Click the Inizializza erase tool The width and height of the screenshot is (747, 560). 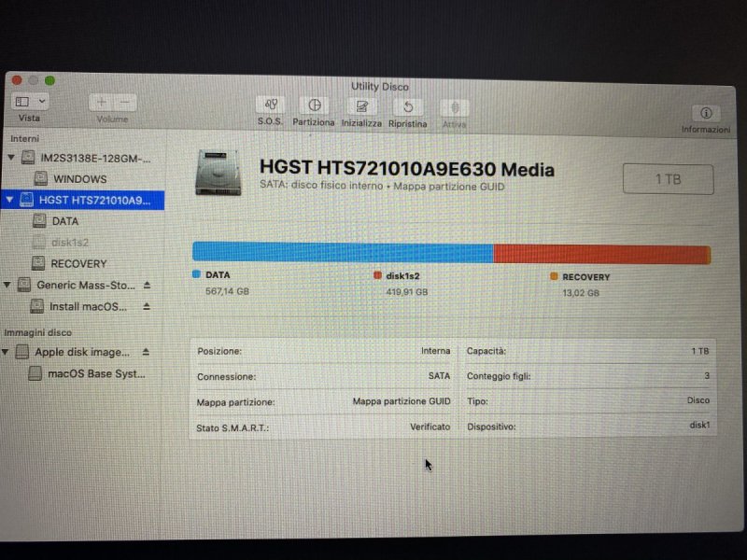pyautogui.click(x=361, y=105)
